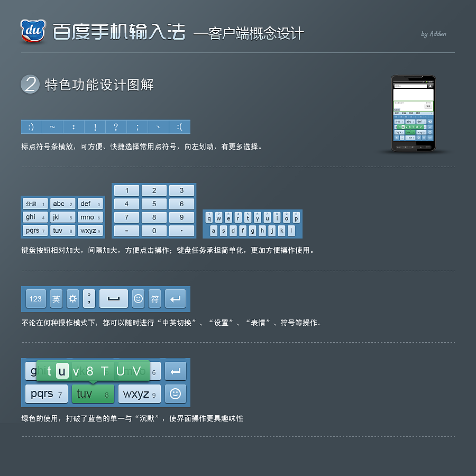The height and width of the screenshot is (476, 476).
Task: Switch to the '123' number mode
Action: (x=36, y=299)
